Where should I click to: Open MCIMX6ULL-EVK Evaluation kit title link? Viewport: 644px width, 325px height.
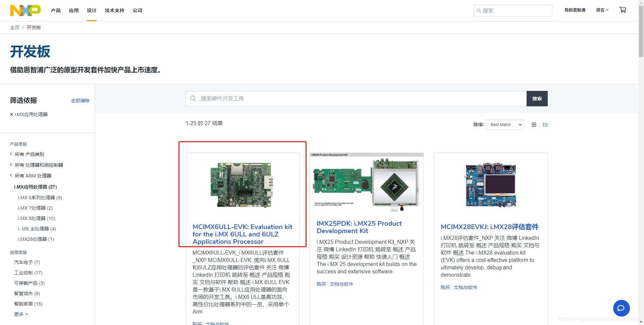coord(242,234)
